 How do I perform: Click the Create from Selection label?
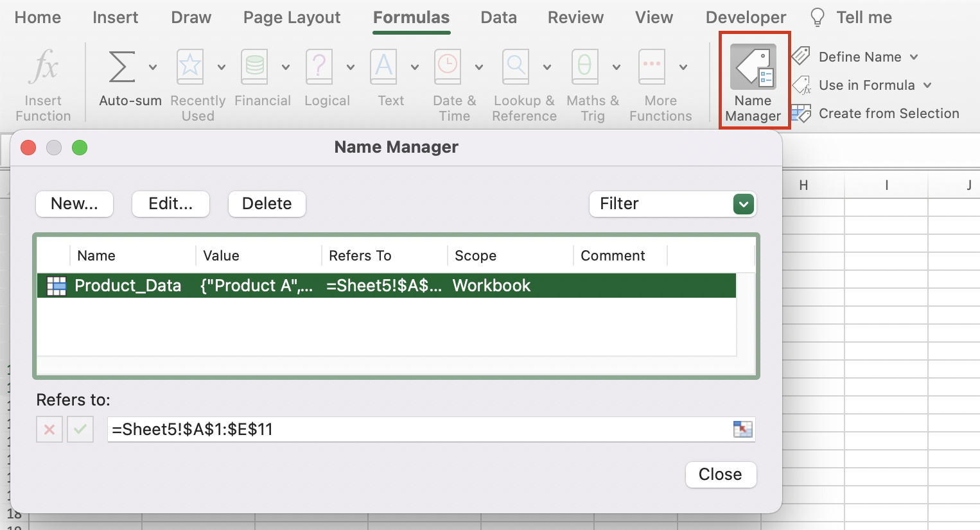(889, 114)
